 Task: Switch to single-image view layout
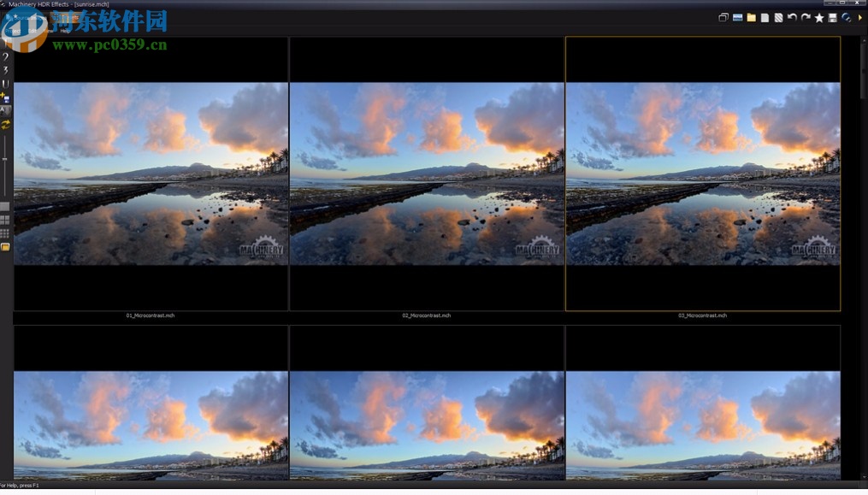(5, 206)
